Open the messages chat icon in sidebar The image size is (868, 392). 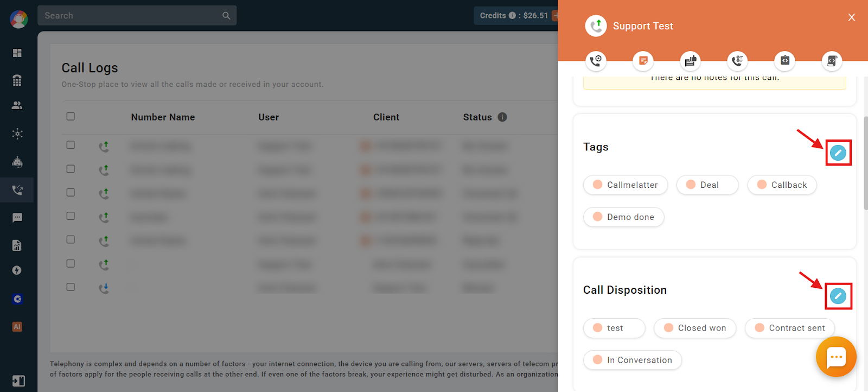pos(17,218)
